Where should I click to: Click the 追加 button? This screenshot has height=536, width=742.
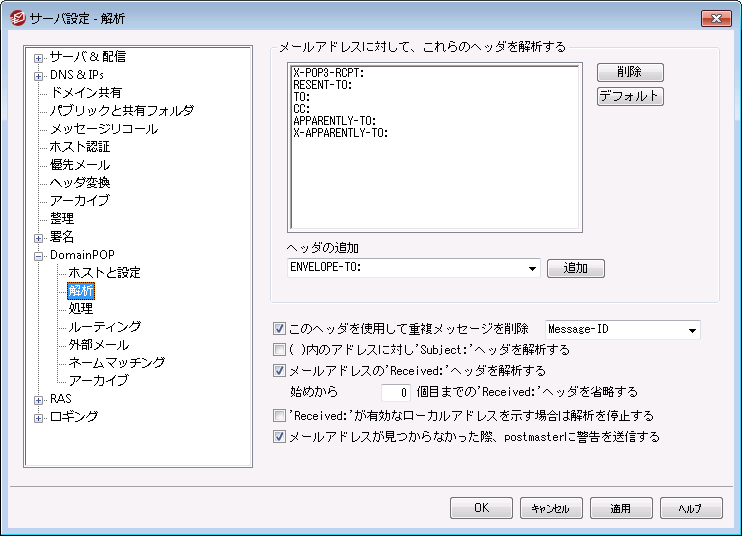coord(575,268)
